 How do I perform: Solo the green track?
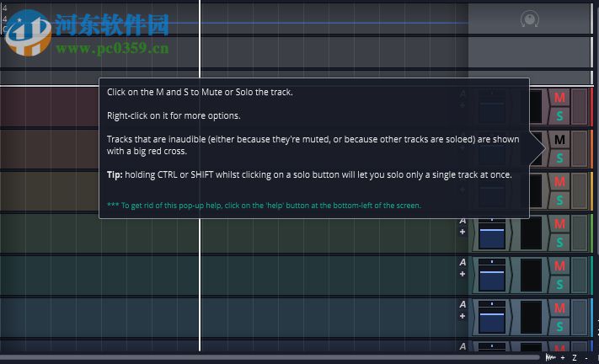[559, 242]
